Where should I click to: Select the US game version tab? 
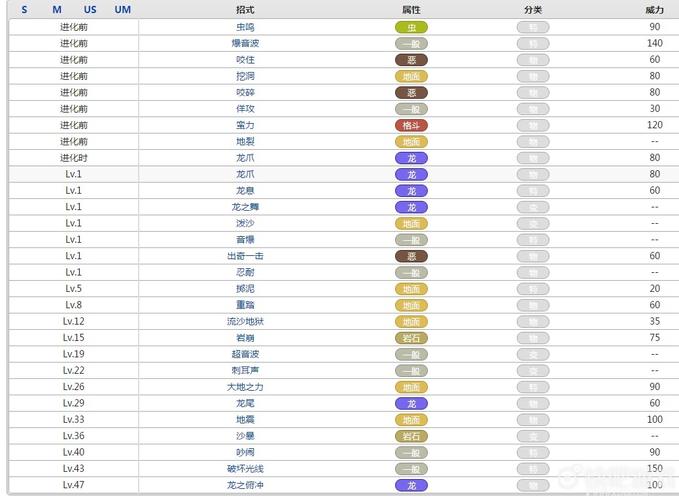[90, 9]
